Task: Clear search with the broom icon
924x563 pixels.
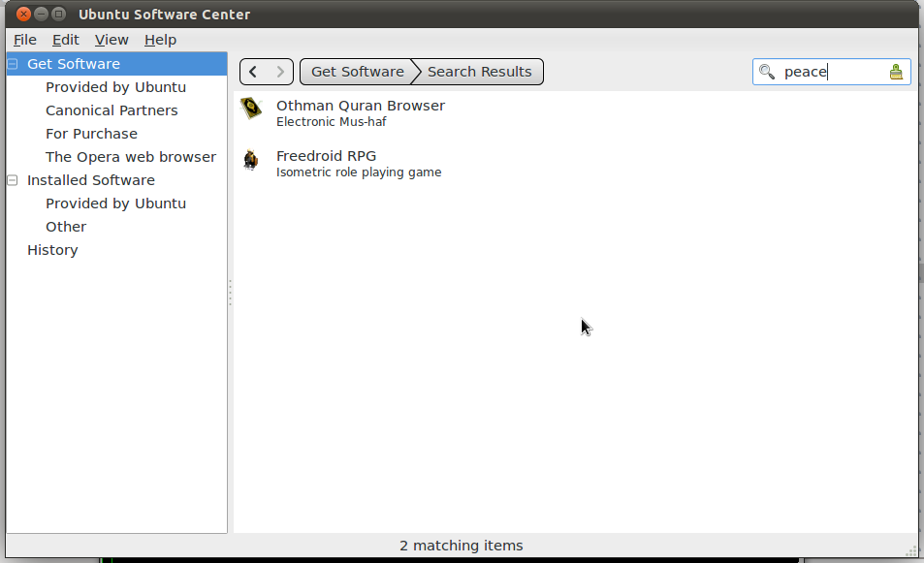Action: tap(896, 72)
